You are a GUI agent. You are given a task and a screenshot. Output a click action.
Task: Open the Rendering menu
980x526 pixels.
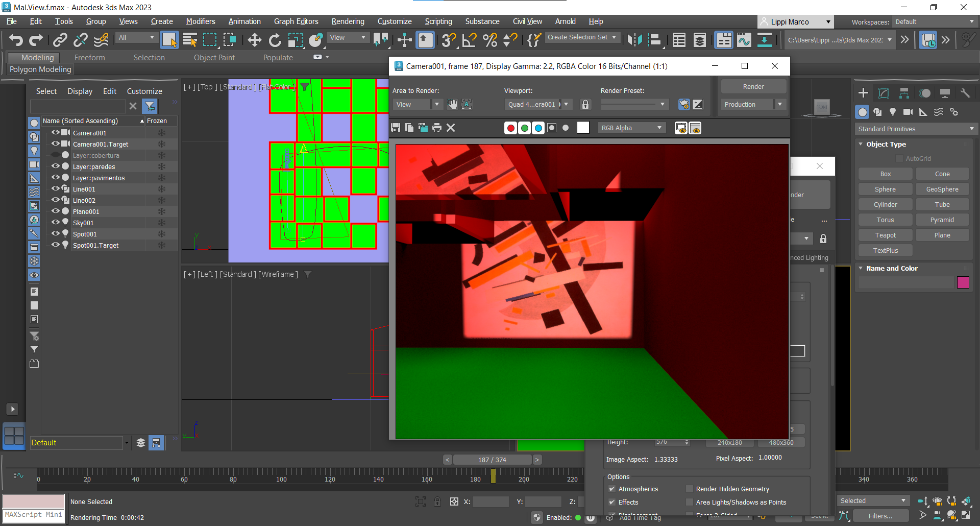(348, 21)
